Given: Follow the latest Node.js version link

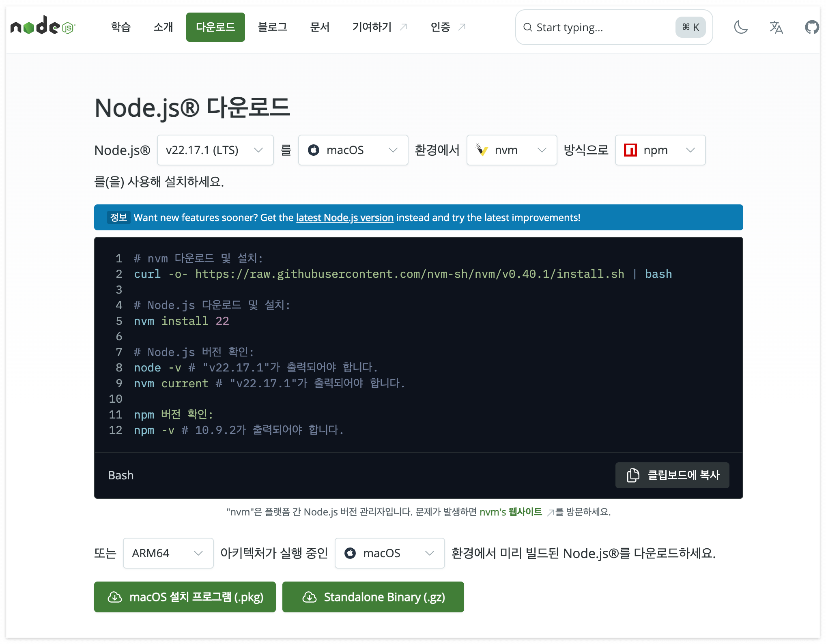Looking at the screenshot, I should point(344,218).
